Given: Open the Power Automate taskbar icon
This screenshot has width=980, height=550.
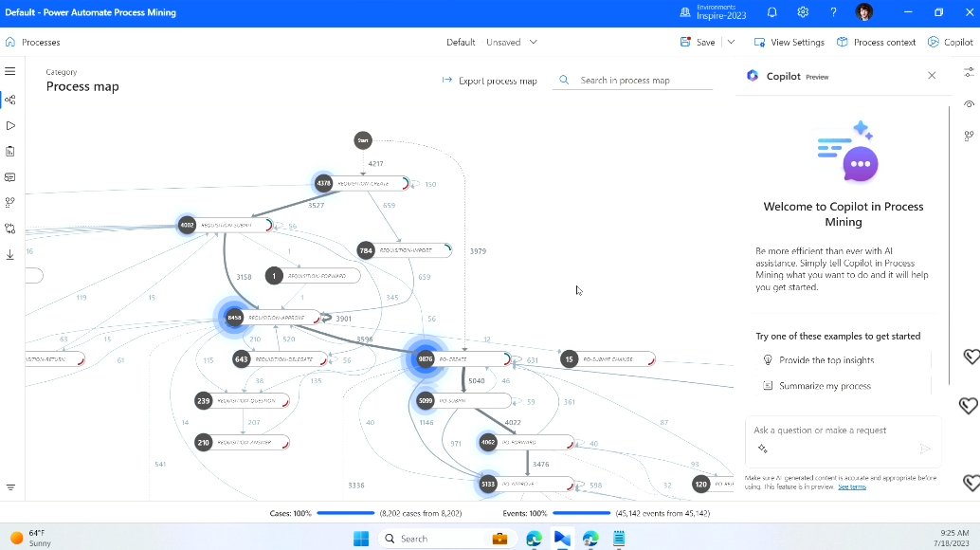Looking at the screenshot, I should point(562,538).
